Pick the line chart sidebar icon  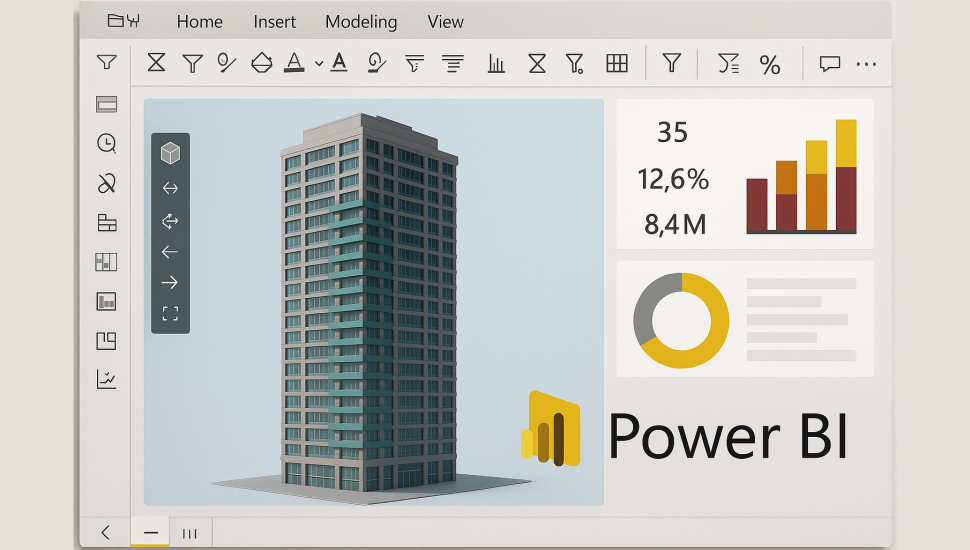click(x=106, y=379)
